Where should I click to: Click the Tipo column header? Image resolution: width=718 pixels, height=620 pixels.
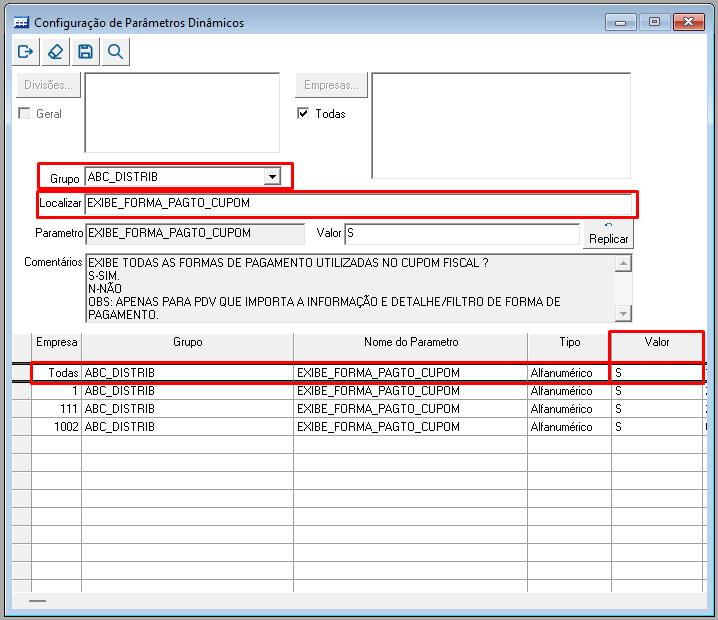[x=570, y=347]
